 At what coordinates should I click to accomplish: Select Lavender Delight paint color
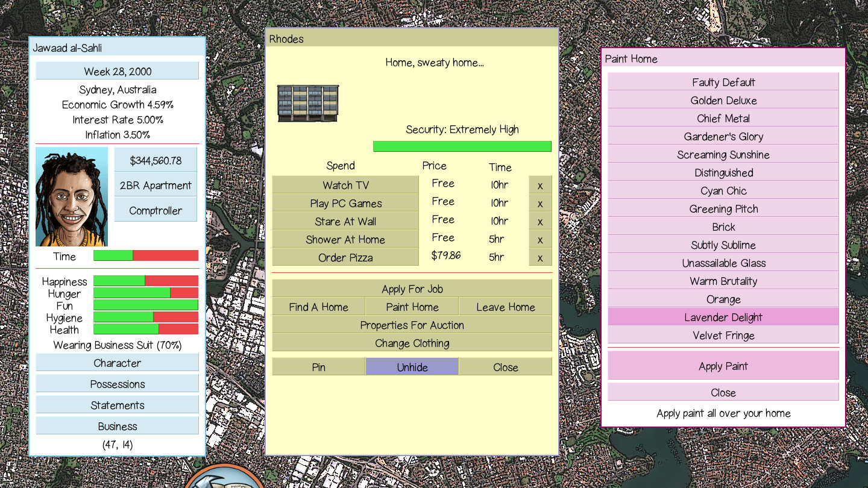coord(723,317)
